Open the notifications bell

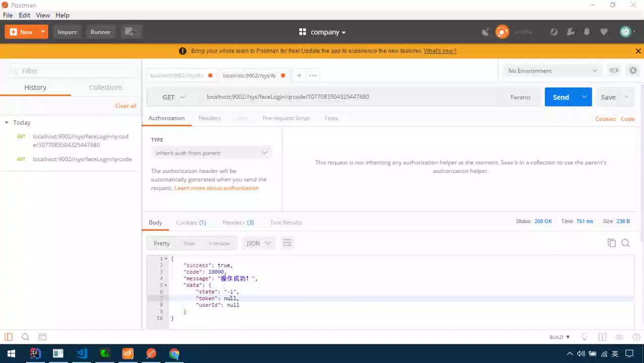coord(587,32)
